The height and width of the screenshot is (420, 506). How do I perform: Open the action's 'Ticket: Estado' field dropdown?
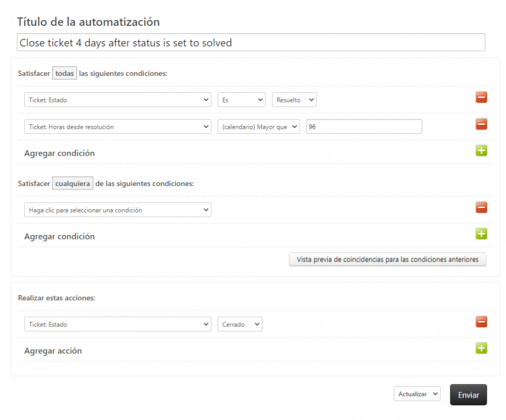(x=118, y=324)
